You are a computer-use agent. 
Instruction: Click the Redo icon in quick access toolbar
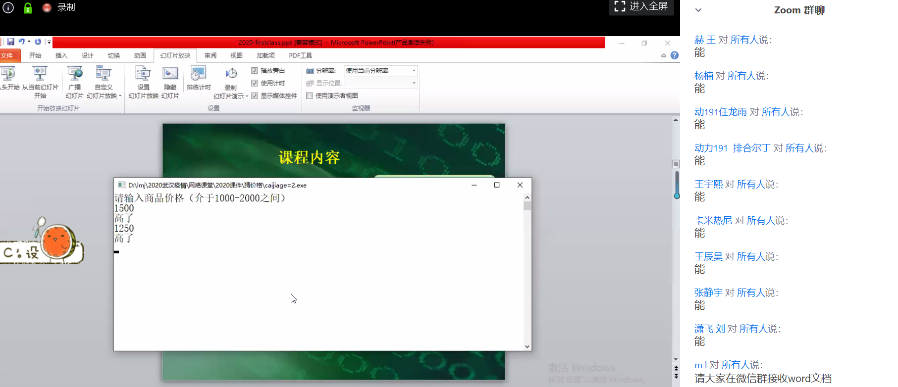38,42
